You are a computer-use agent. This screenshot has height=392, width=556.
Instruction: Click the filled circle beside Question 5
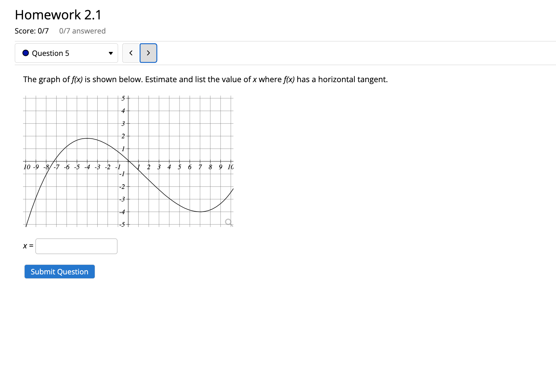(25, 53)
